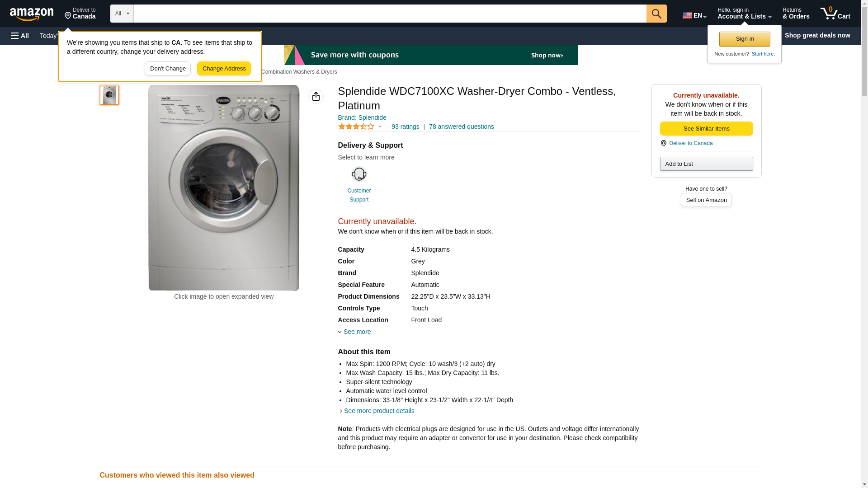
Task: Click the Customer Support headset icon
Action: click(x=359, y=174)
